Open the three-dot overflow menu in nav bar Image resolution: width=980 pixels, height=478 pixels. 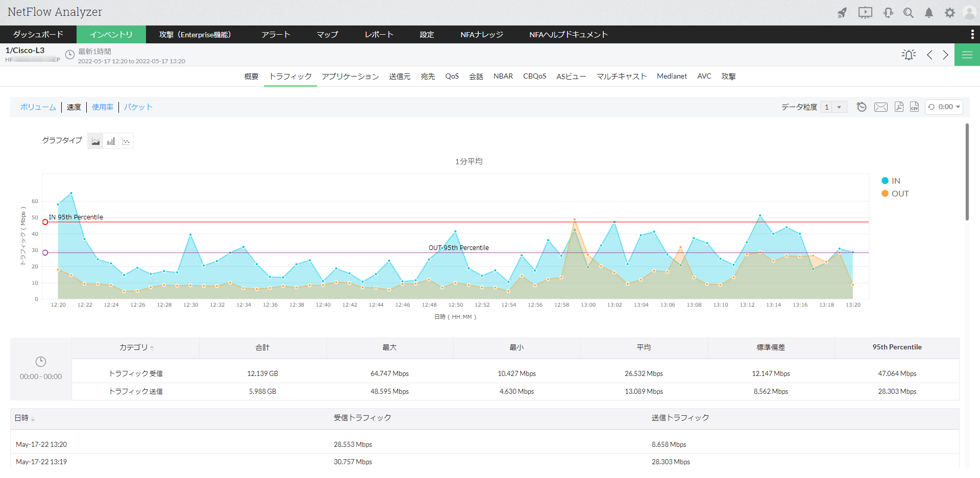tap(972, 34)
